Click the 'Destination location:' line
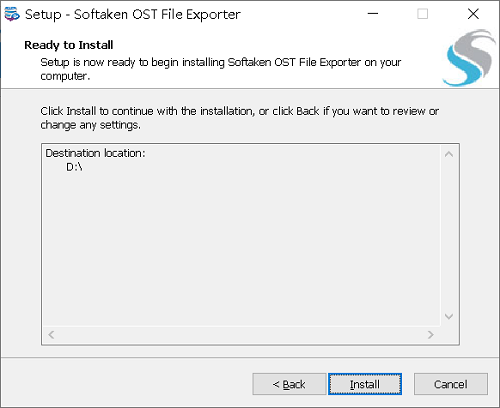 (x=95, y=153)
